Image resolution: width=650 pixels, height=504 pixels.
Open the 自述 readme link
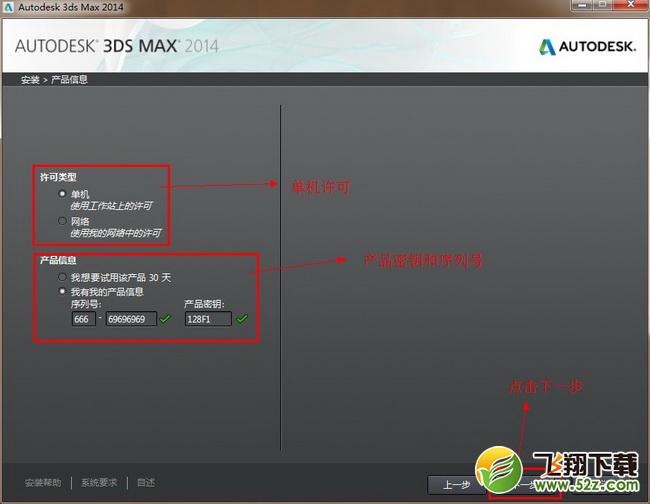click(x=146, y=482)
